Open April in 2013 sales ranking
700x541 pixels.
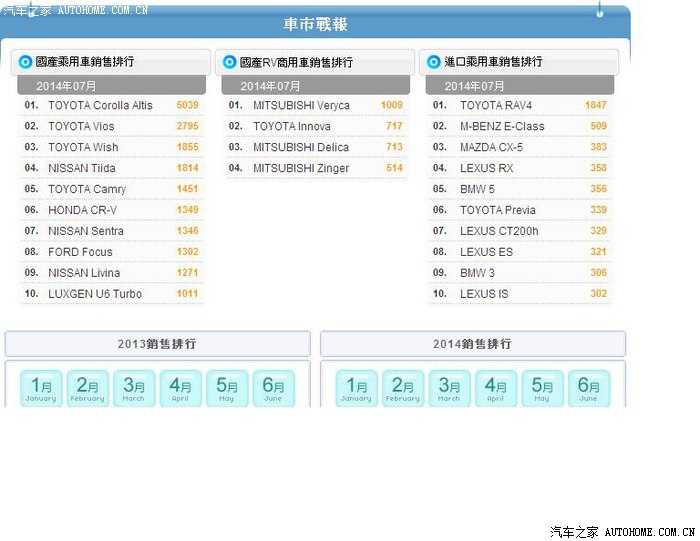coord(180,388)
